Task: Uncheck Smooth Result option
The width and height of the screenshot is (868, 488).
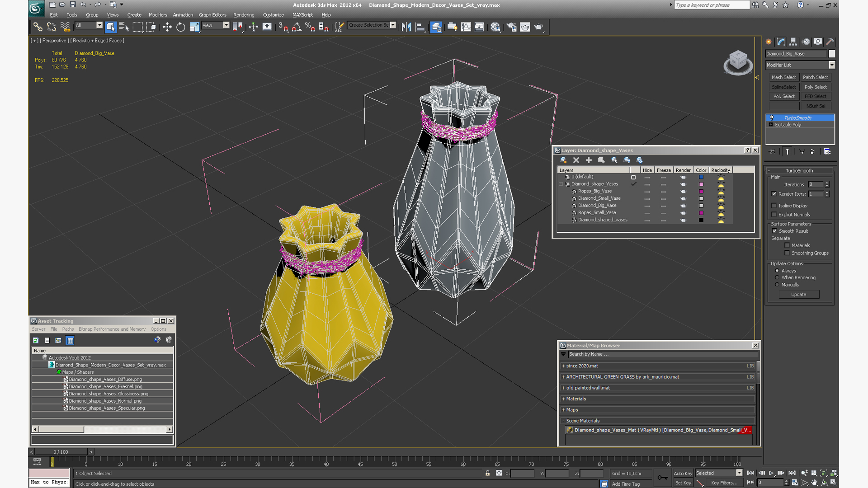Action: 774,231
